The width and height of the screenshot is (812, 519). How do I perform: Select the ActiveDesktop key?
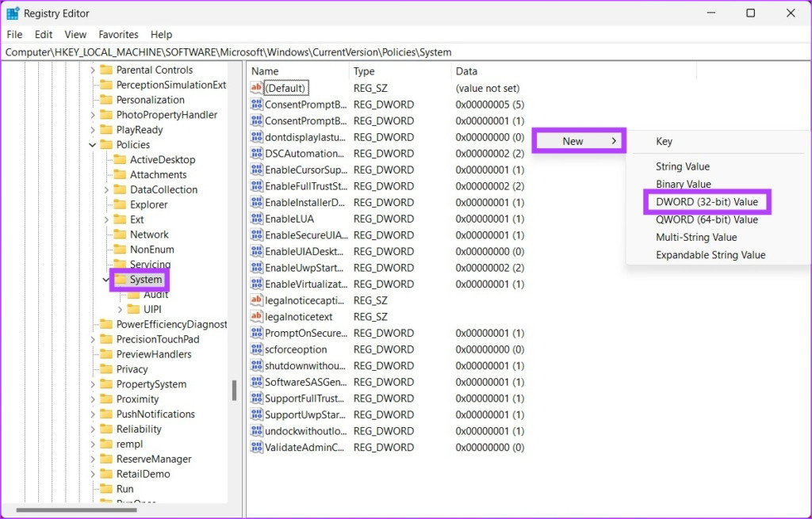[x=163, y=159]
